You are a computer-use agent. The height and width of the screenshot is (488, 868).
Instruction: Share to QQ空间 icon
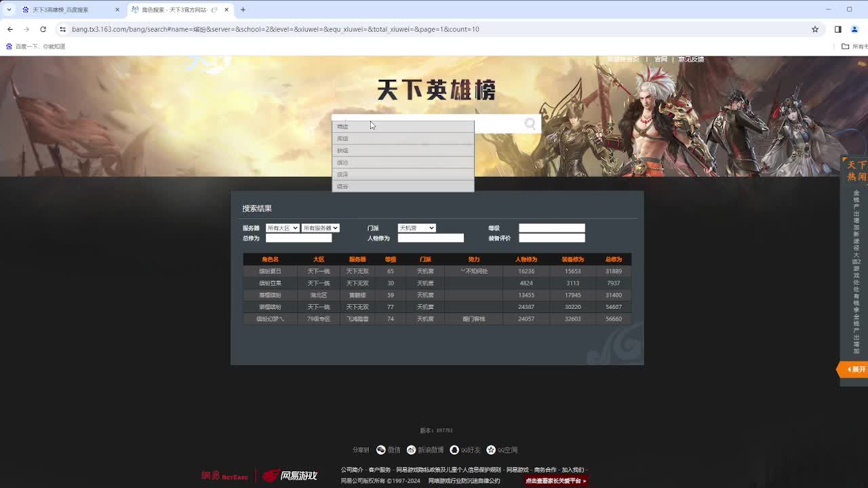[x=491, y=450]
